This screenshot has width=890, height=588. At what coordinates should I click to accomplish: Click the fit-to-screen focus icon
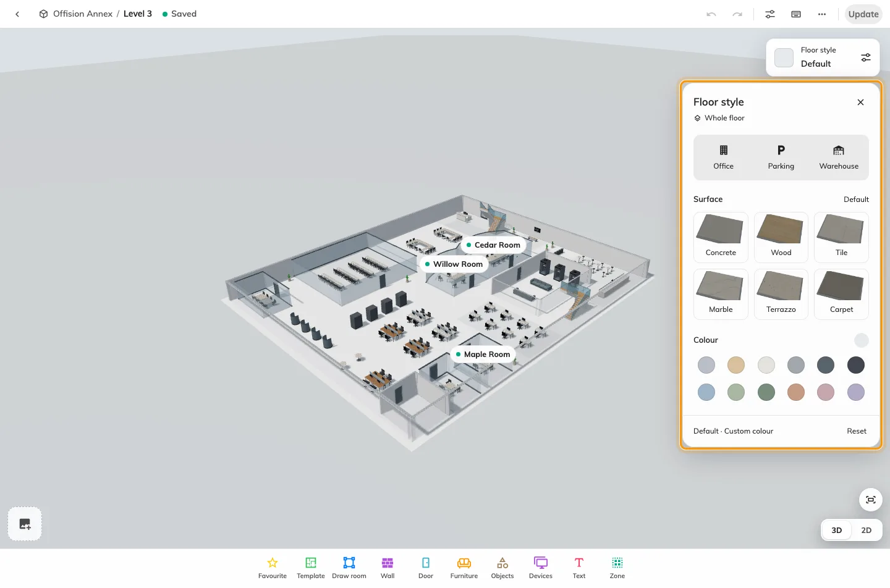click(x=871, y=500)
